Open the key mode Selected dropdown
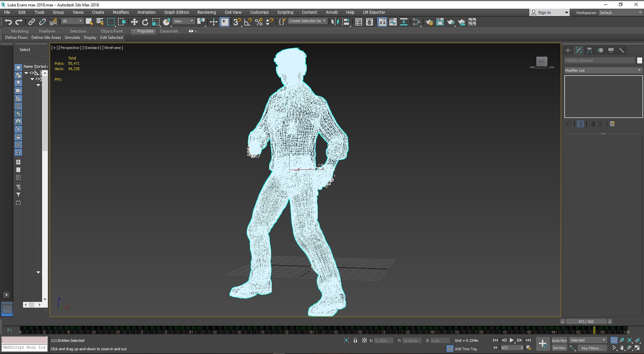644x354 pixels. tap(588, 340)
